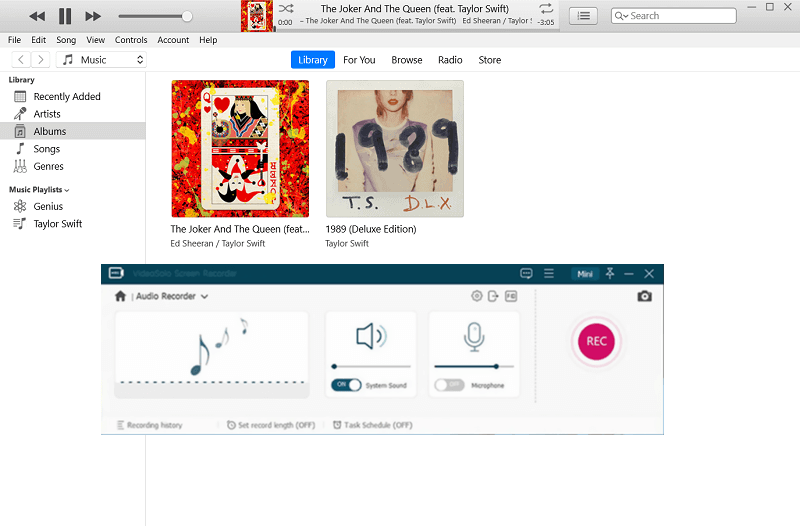Pause the currently playing song
Screen dimensions: 800x526
tap(65, 16)
